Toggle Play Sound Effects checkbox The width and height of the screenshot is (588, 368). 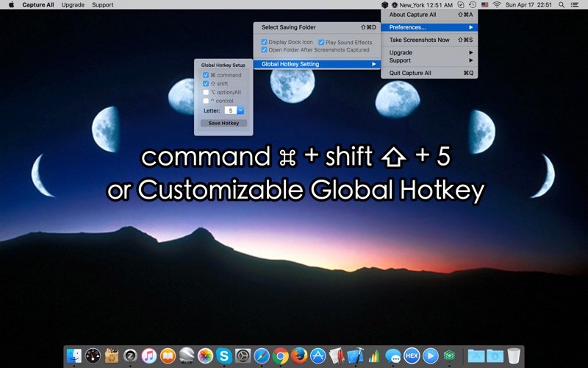pos(321,43)
